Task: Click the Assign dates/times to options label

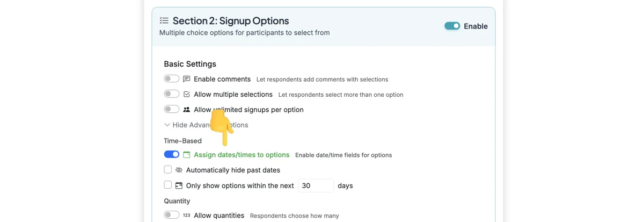Action: click(x=241, y=155)
